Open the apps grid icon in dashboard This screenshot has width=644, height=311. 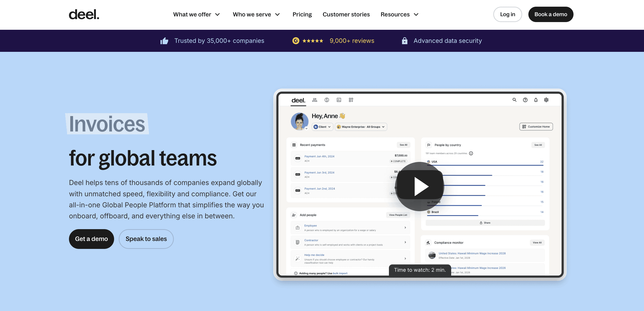[x=351, y=100]
